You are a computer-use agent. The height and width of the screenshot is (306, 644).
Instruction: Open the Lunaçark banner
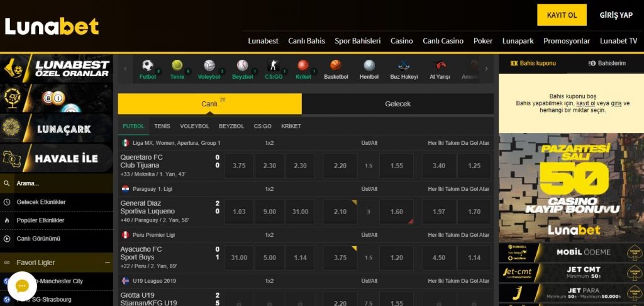[x=56, y=128]
